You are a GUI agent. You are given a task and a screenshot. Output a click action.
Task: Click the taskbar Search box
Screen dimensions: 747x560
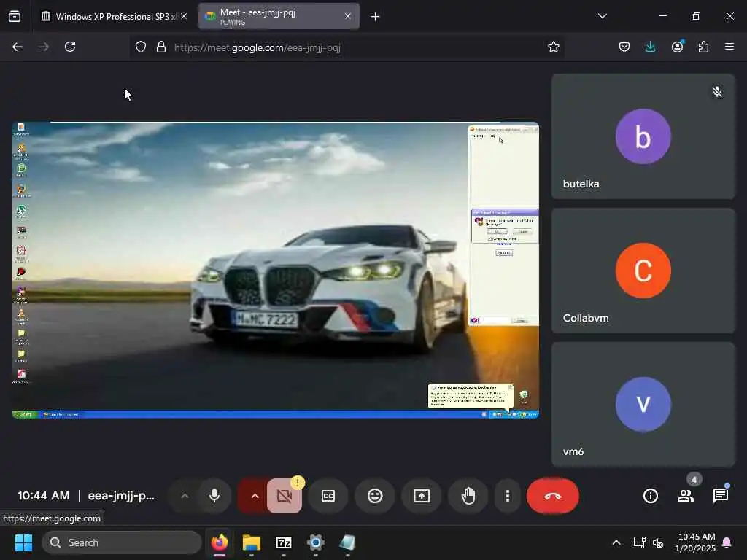122,542
